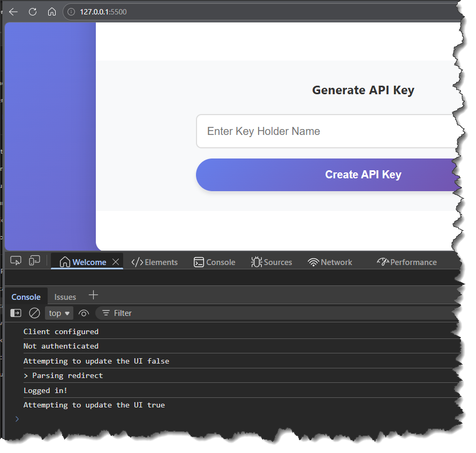Close the Welcome tab in DevTools
This screenshot has width=476, height=453.
[x=116, y=262]
